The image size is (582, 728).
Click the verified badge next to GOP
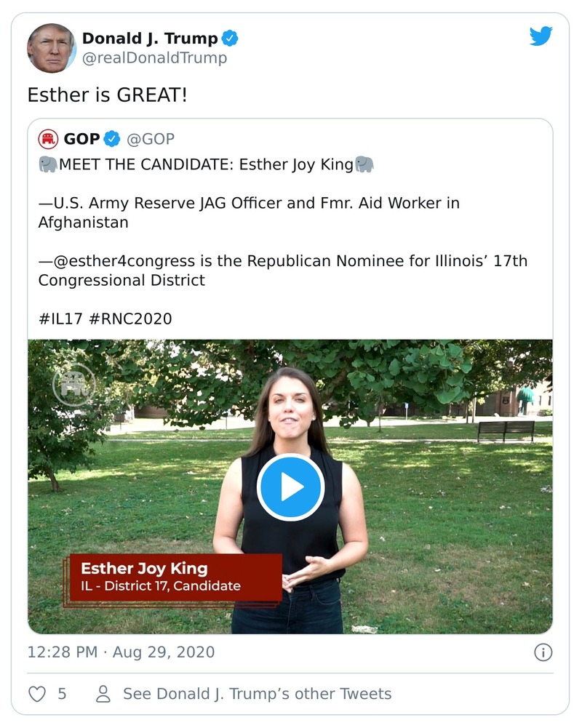(x=111, y=139)
